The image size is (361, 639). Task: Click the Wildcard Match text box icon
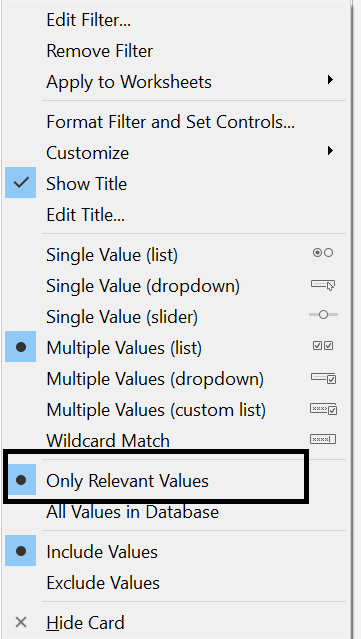[x=323, y=439]
